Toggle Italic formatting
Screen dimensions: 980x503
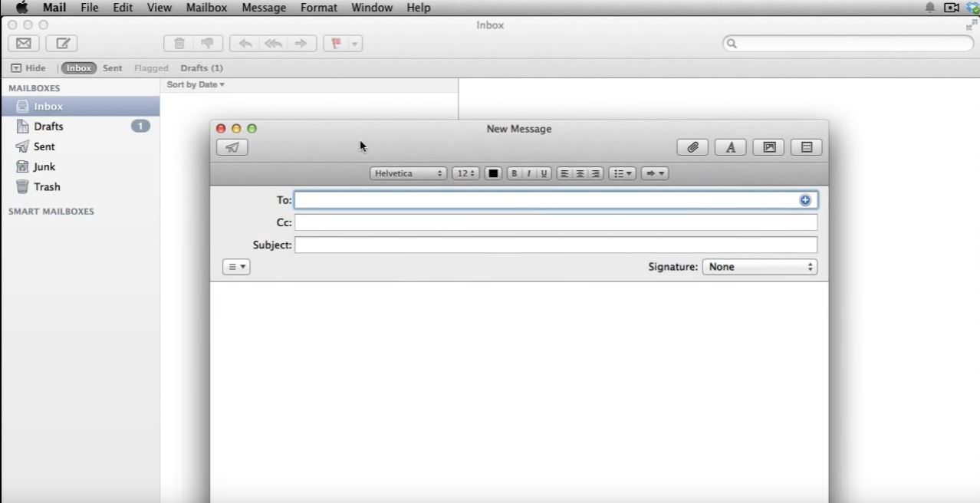(x=528, y=173)
